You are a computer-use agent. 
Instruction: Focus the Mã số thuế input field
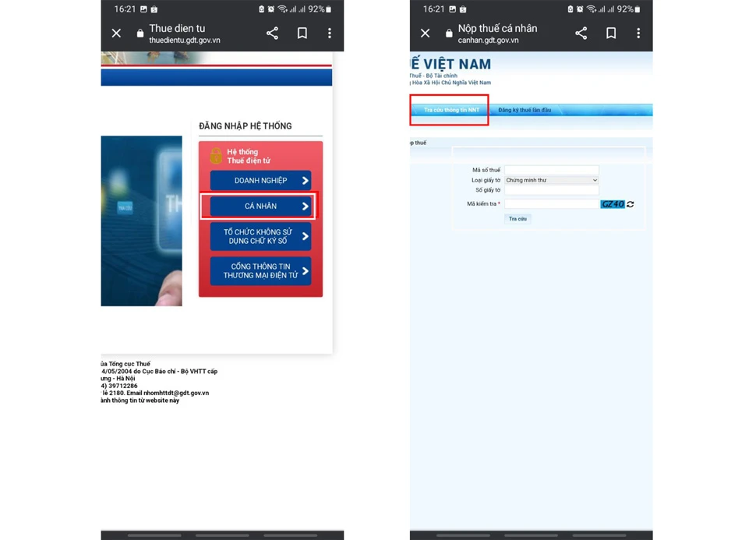(551, 170)
